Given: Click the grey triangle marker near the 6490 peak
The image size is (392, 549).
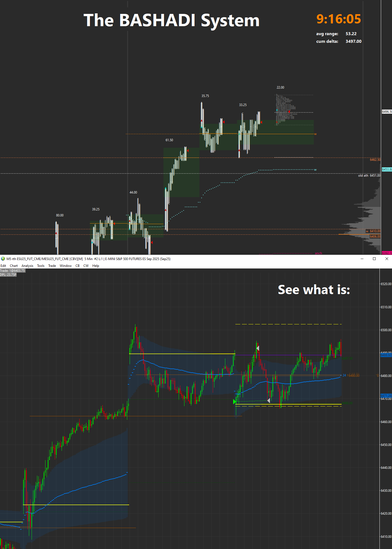Looking at the screenshot, I should click(258, 348).
